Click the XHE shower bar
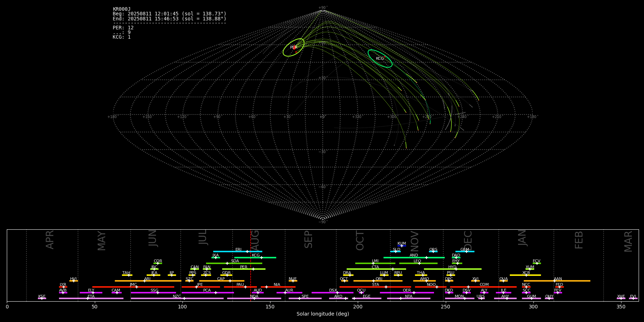 (x=621, y=298)
